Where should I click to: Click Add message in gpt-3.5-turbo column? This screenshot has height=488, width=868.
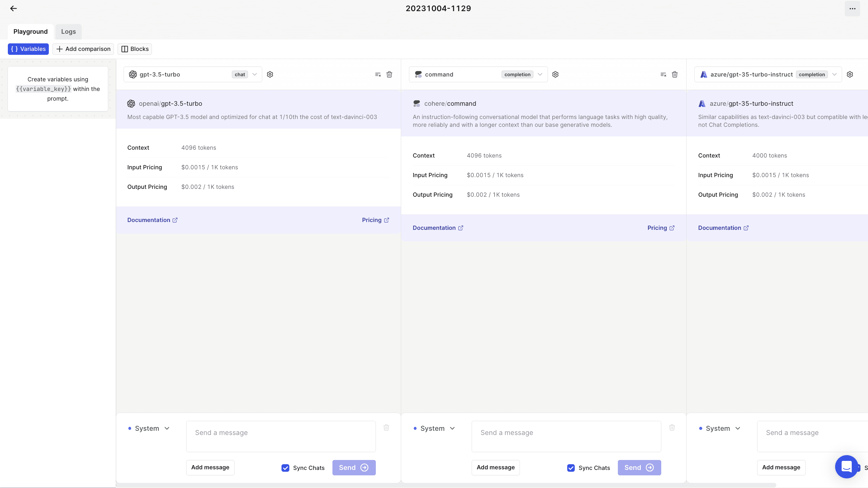[210, 468]
